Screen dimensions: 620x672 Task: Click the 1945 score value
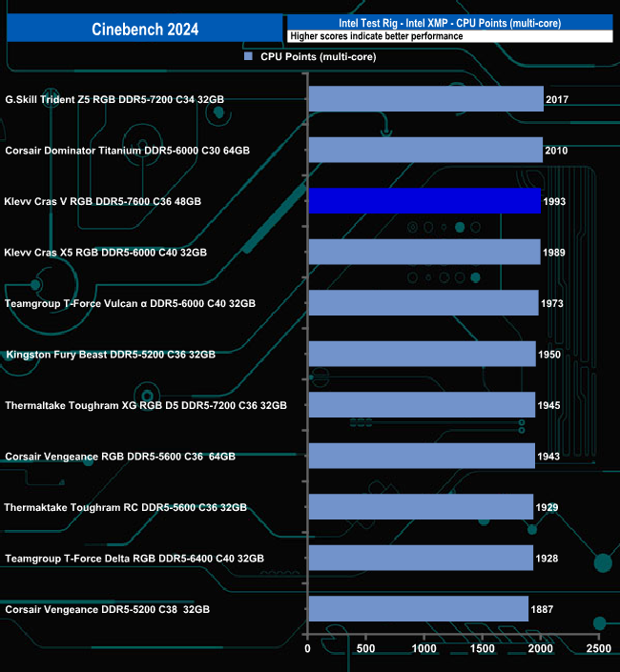[x=548, y=405]
